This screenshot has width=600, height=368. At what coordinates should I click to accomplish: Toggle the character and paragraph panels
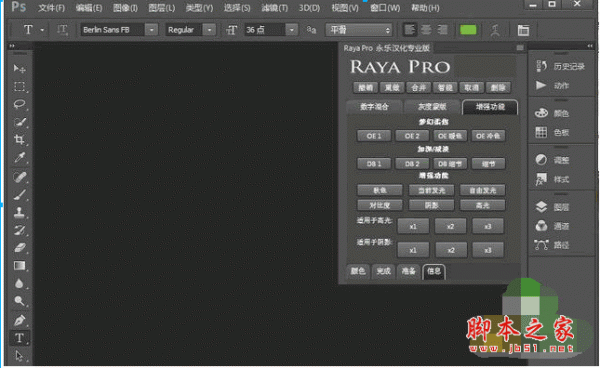pyautogui.click(x=523, y=30)
